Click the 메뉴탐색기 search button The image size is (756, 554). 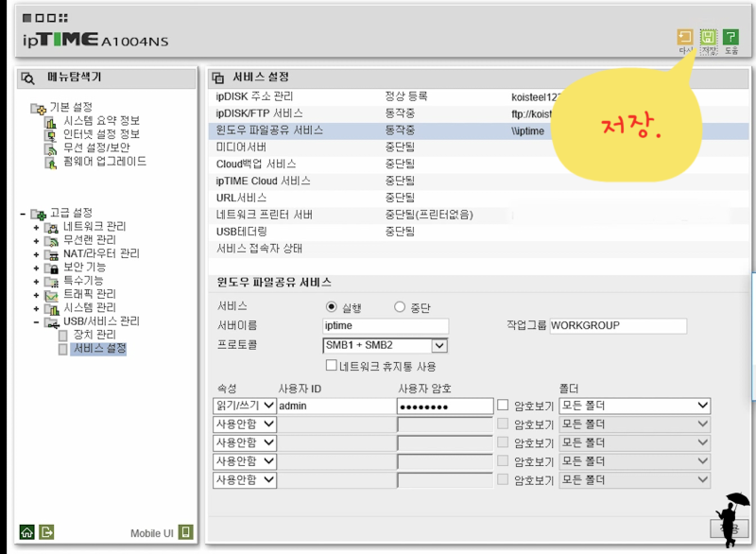point(28,78)
